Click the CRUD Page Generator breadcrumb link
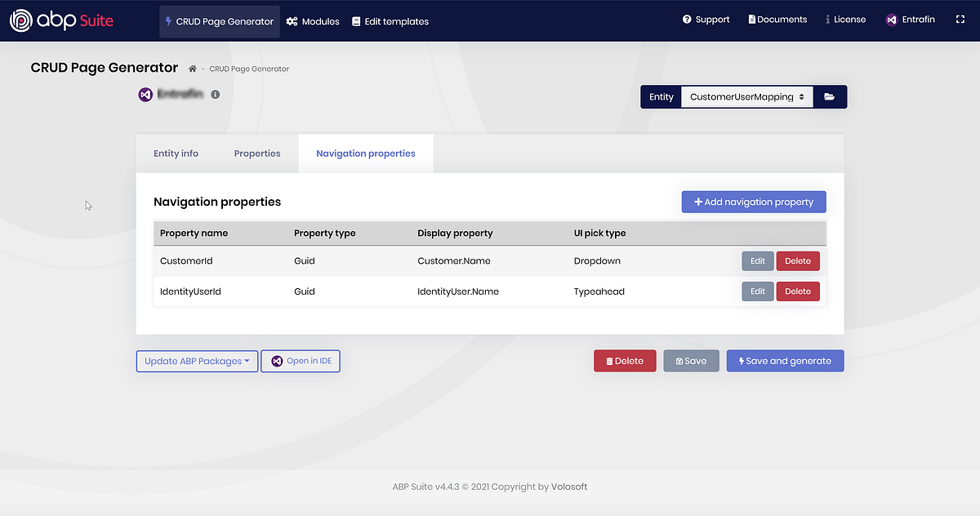 (248, 69)
